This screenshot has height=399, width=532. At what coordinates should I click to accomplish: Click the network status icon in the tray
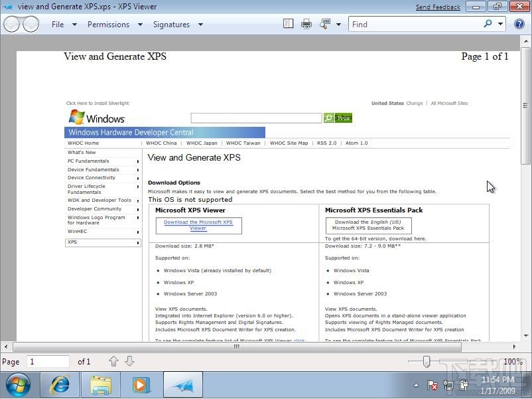click(x=448, y=385)
